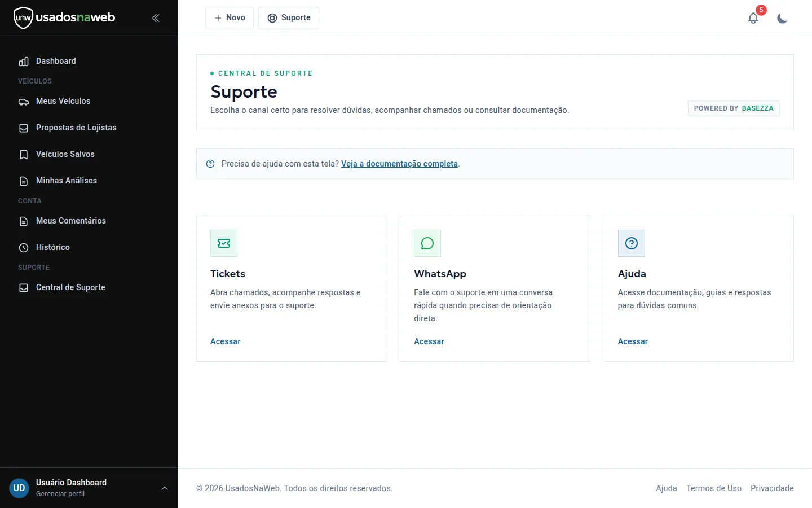
Task: Open the Suporte button in top bar
Action: [289, 18]
